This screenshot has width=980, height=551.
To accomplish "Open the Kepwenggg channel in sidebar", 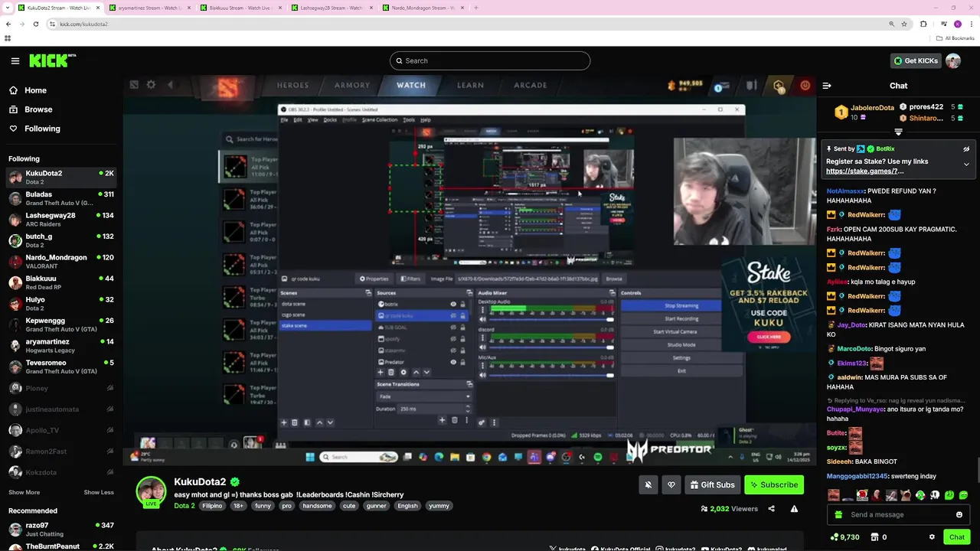I will point(61,325).
